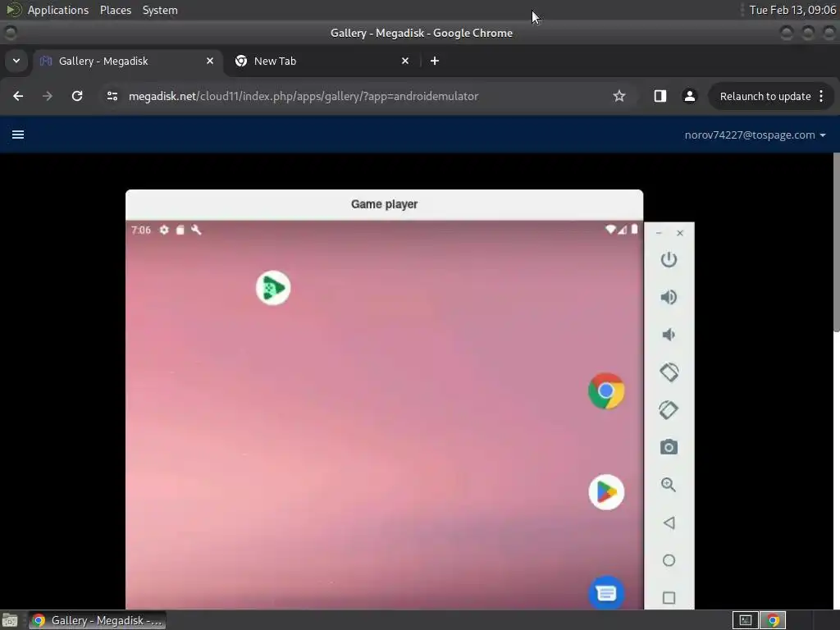
Task: Tap the Android home circle button
Action: point(669,560)
